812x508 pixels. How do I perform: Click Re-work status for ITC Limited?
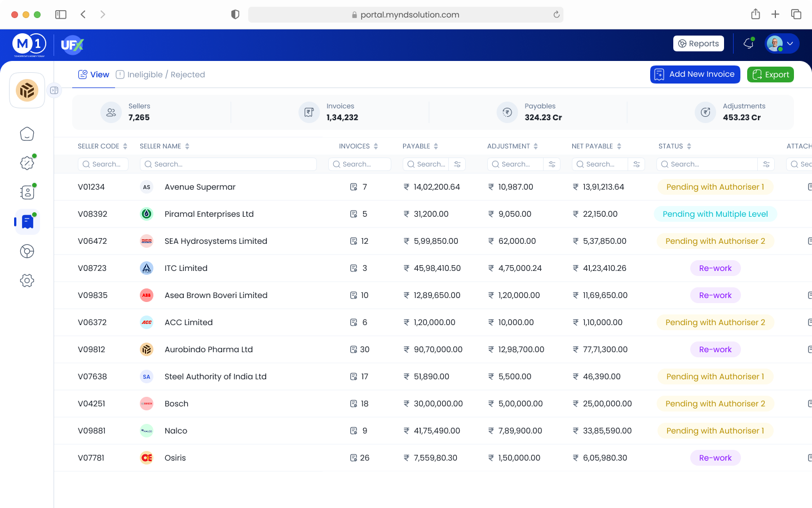715,268
